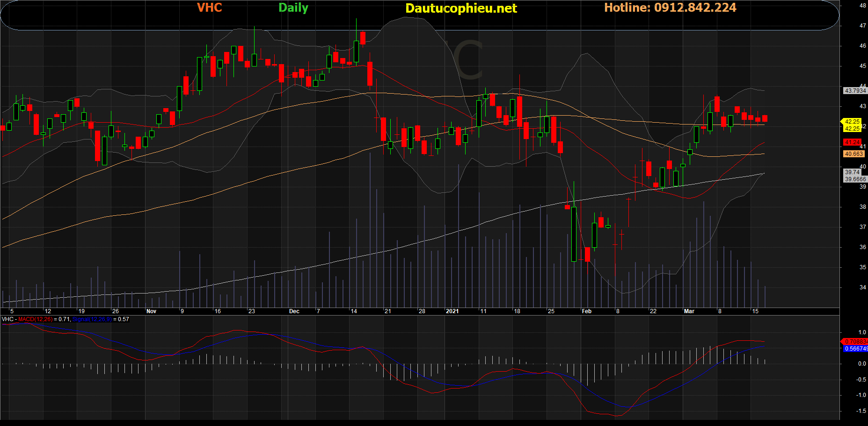Click the 48 level on price axis
868x426 pixels.
[x=862, y=6]
